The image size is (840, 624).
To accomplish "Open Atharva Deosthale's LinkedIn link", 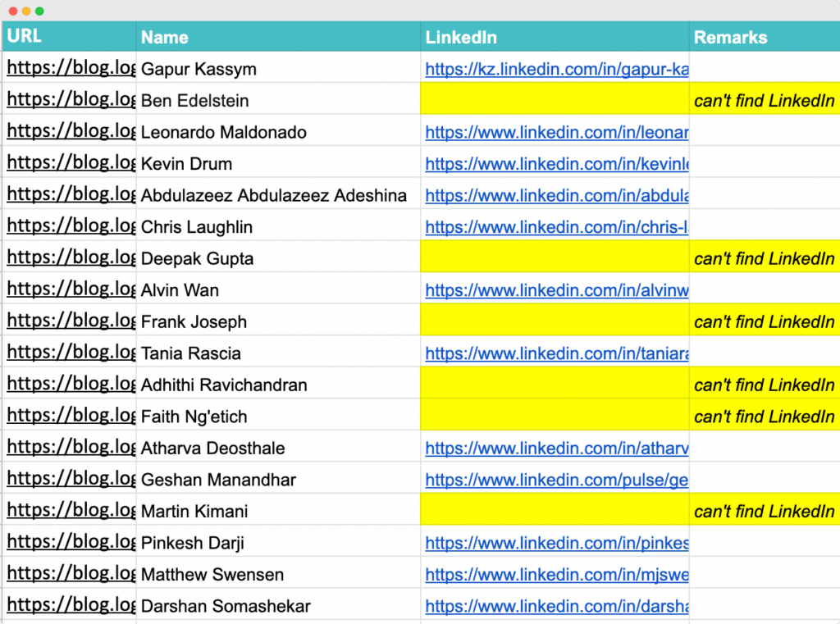I will (557, 449).
